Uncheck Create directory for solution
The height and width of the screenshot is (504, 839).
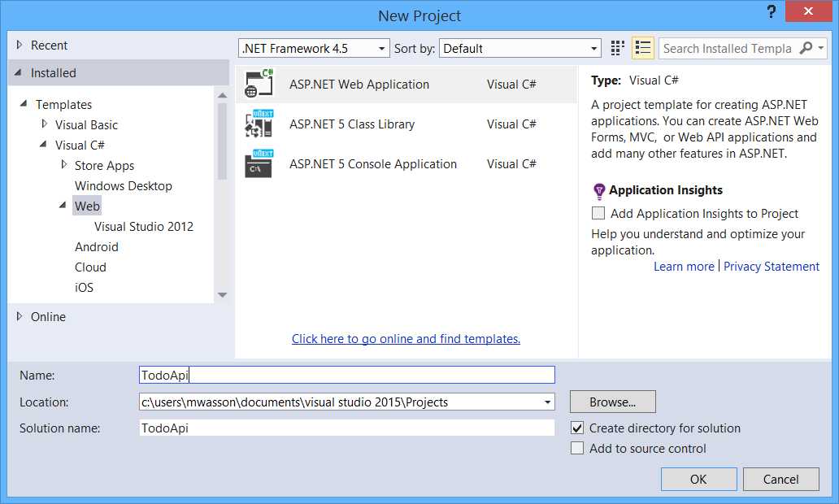[577, 428]
